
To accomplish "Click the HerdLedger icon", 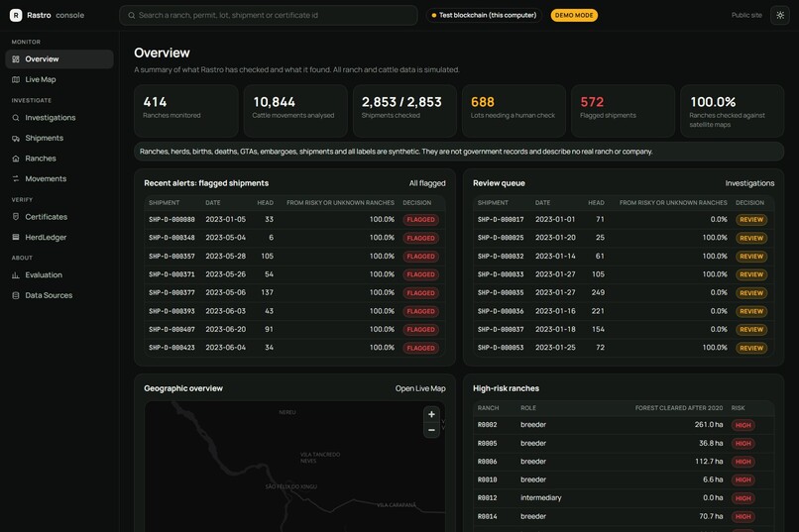I will [16, 237].
